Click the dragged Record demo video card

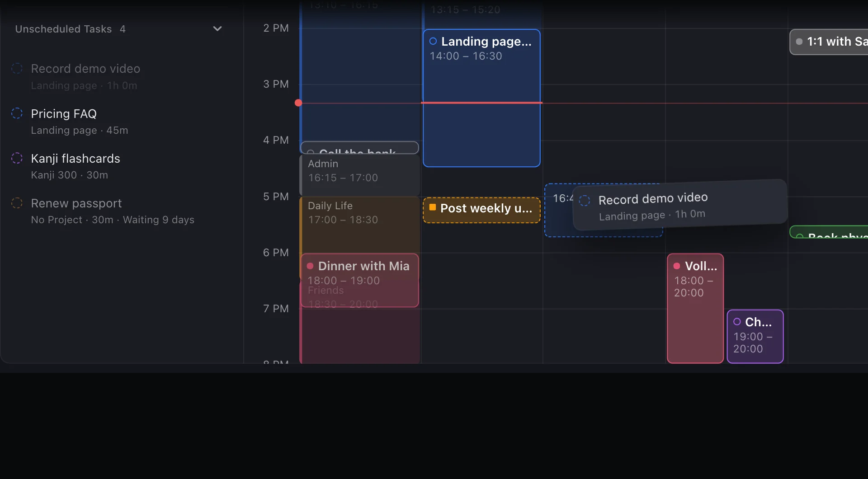tap(680, 205)
